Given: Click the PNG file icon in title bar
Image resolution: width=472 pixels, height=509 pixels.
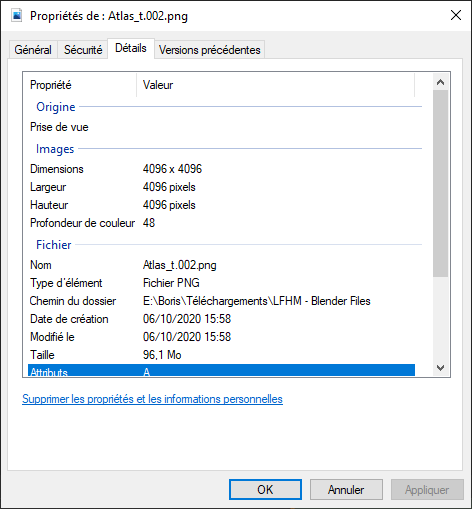Looking at the screenshot, I should tap(17, 16).
